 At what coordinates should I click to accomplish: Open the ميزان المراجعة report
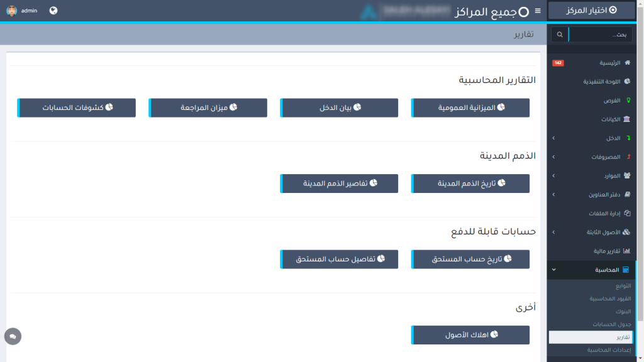click(x=208, y=107)
